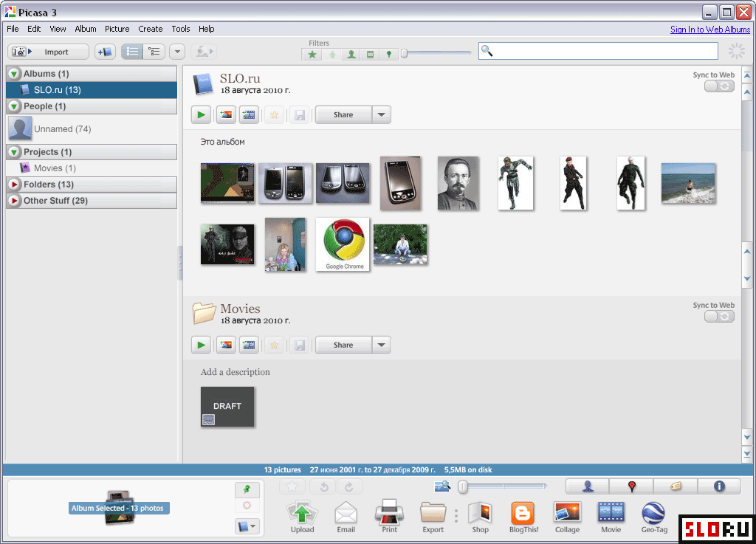Viewport: 756px width, 544px height.
Task: Expand the Folders (13) section
Action: click(x=14, y=185)
